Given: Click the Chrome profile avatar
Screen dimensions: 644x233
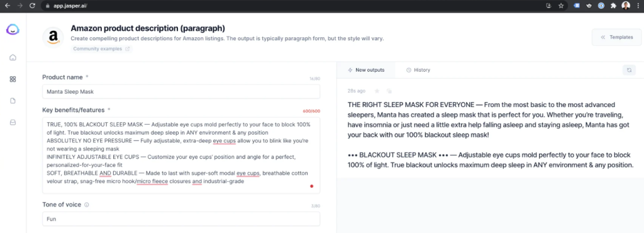Looking at the screenshot, I should [626, 6].
